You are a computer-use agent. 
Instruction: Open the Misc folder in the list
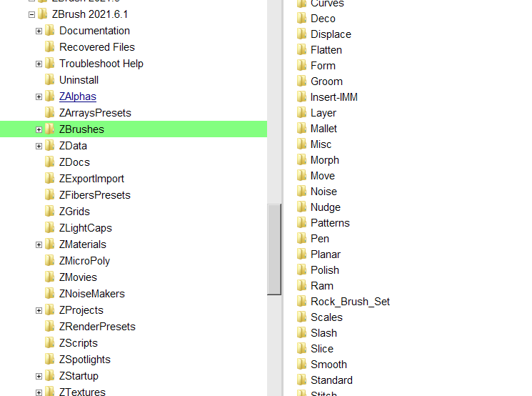point(321,144)
